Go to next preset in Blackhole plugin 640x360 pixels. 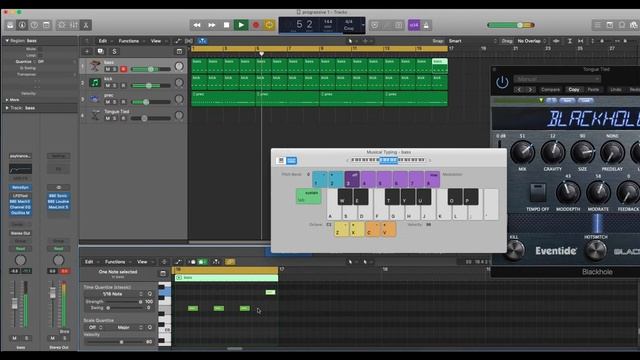(530, 89)
